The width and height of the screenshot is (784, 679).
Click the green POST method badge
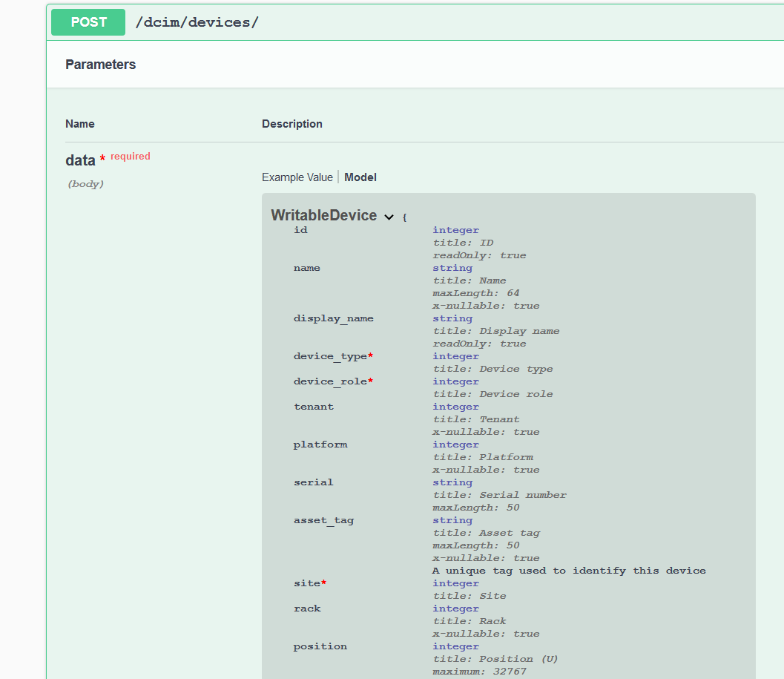(88, 22)
